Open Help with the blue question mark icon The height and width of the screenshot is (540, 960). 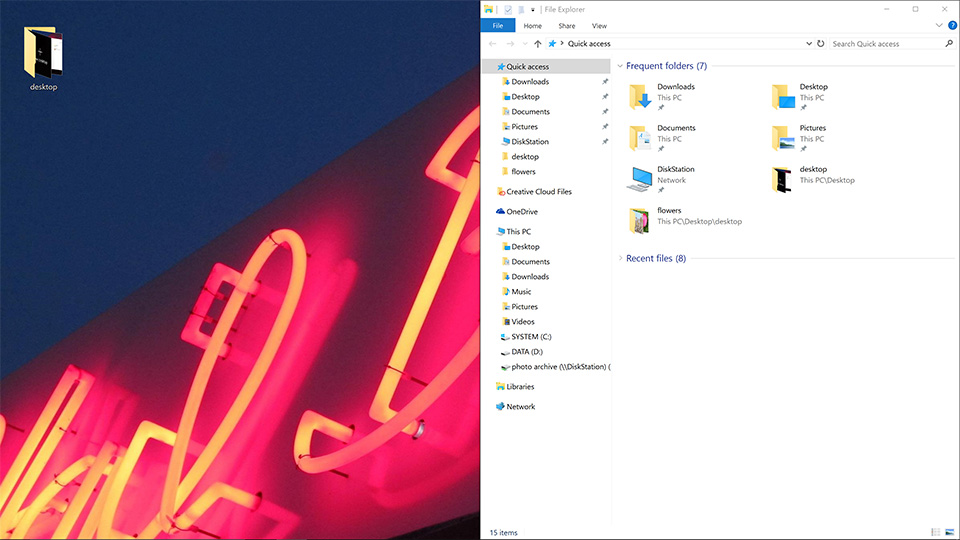953,25
